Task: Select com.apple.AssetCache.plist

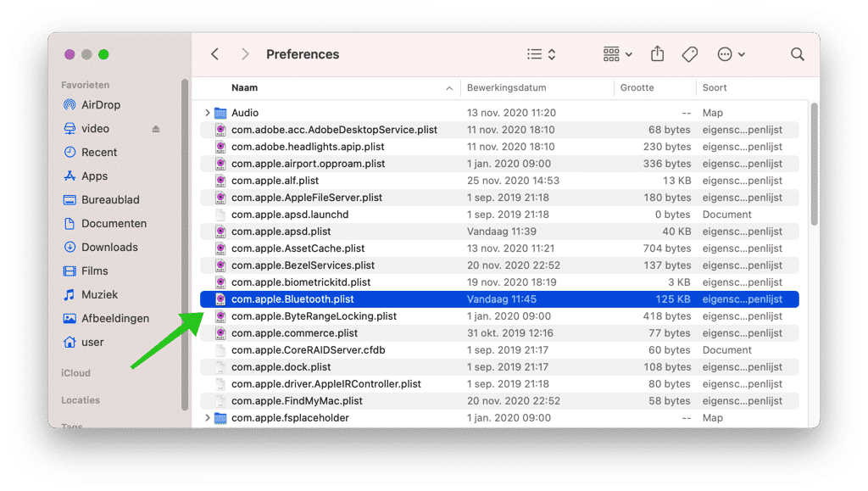Action: 499,248
